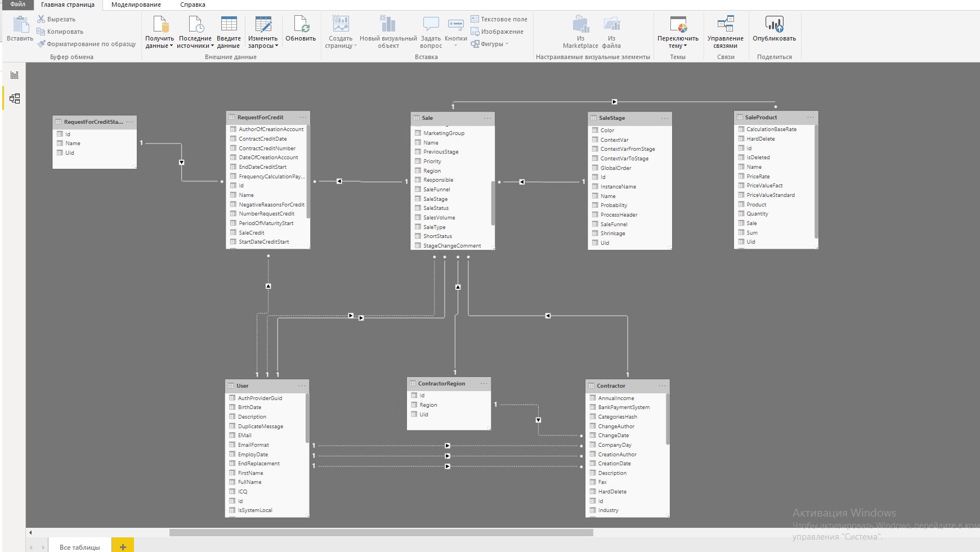
Task: Click the RequestForCredit table vertical scrollbar
Action: click(x=308, y=171)
